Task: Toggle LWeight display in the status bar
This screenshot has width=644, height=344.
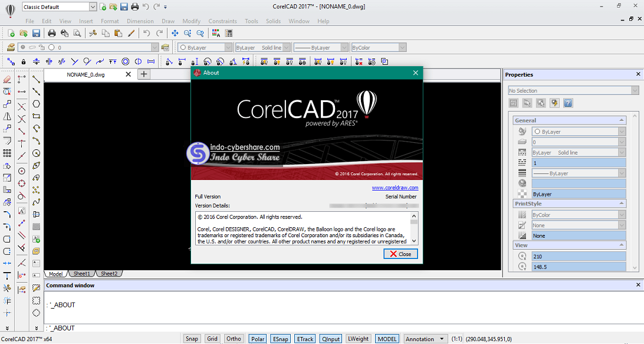Action: click(x=358, y=339)
